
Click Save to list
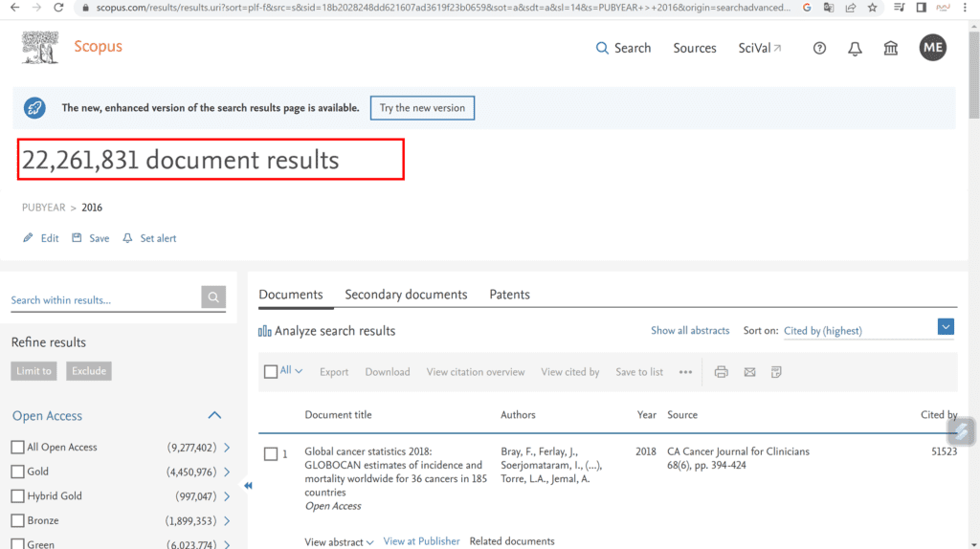[x=638, y=372]
